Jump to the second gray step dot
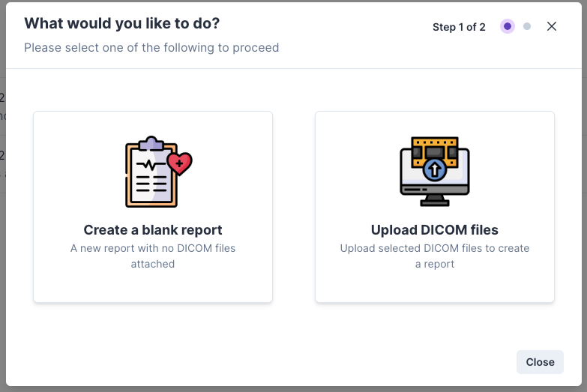587x392 pixels. click(x=527, y=26)
